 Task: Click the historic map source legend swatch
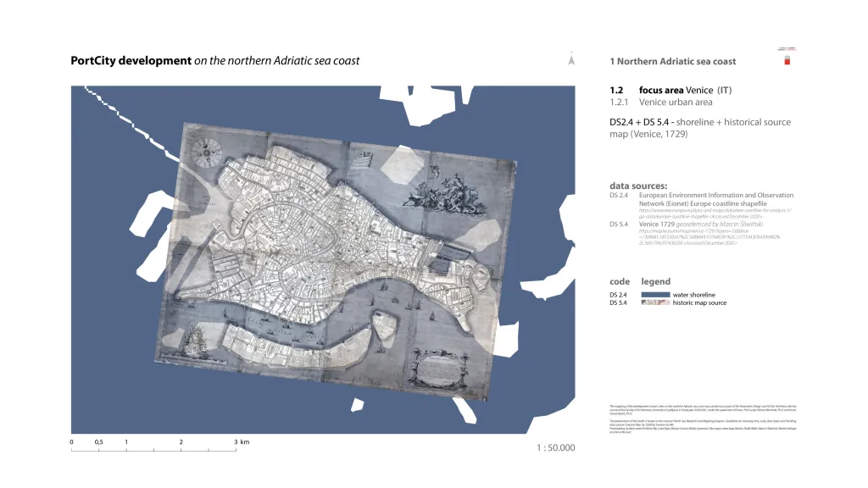point(656,302)
